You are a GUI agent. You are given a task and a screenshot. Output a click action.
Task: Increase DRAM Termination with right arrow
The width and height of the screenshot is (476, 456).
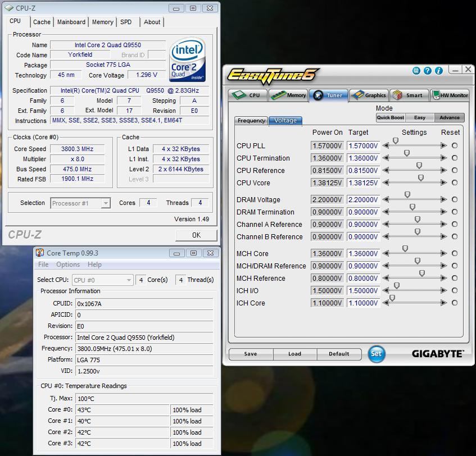coord(444,212)
